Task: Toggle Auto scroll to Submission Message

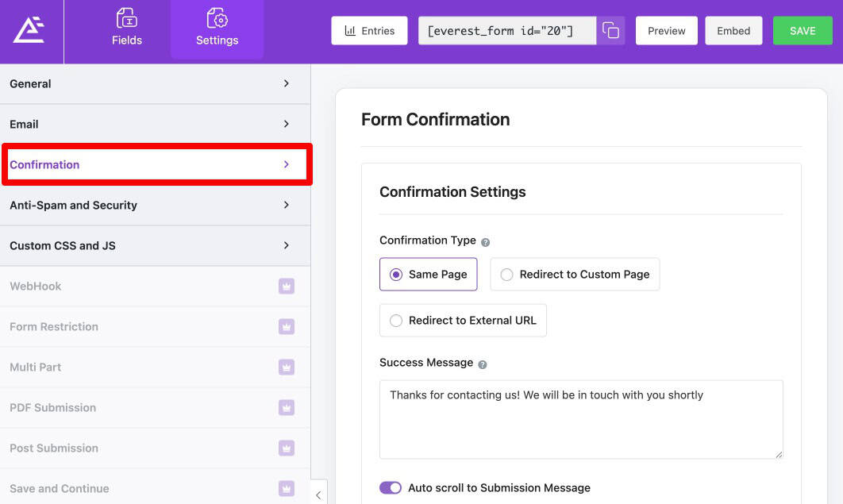Action: (391, 488)
